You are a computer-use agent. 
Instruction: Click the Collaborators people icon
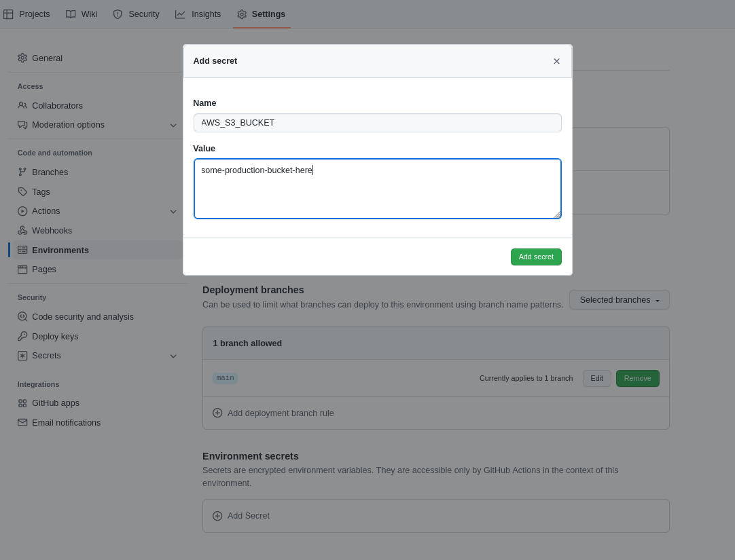pos(22,105)
